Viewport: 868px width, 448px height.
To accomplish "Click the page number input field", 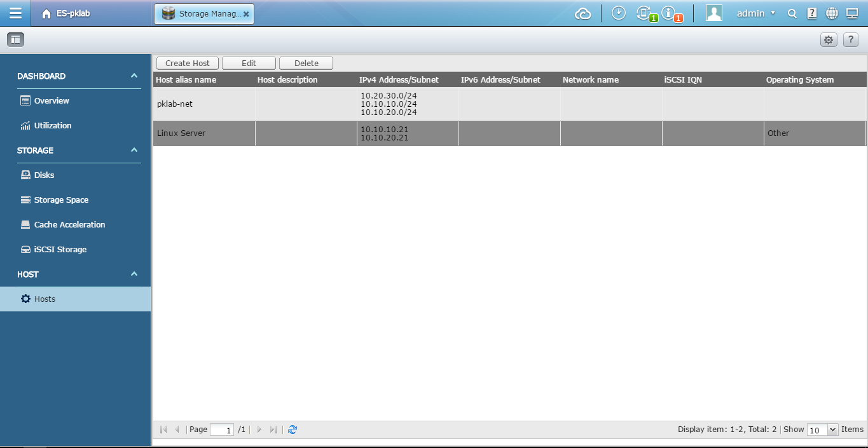I will tap(222, 430).
